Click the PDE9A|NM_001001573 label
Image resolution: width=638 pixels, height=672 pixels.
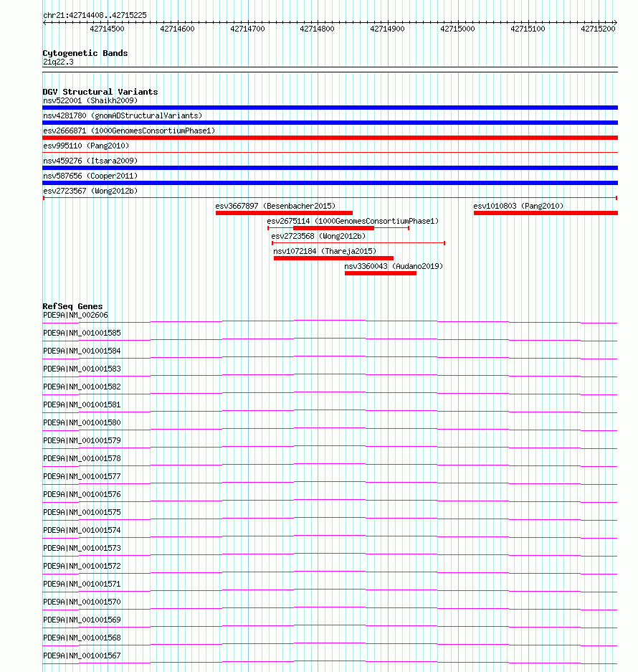pyautogui.click(x=82, y=548)
